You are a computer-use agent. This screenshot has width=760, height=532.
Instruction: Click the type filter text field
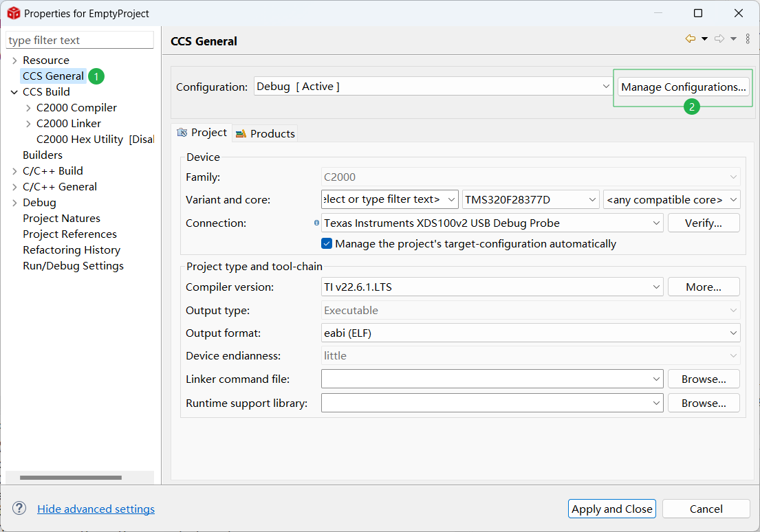tap(80, 40)
